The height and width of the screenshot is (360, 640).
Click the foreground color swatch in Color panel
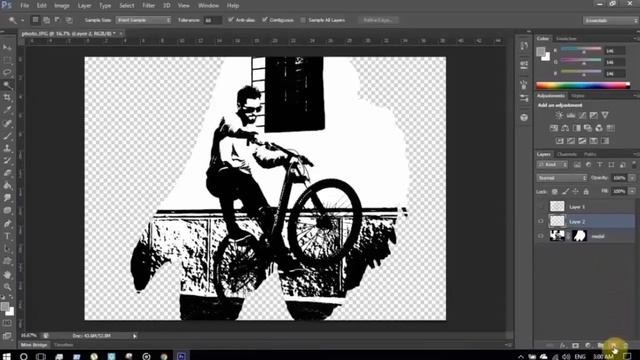pos(541,51)
